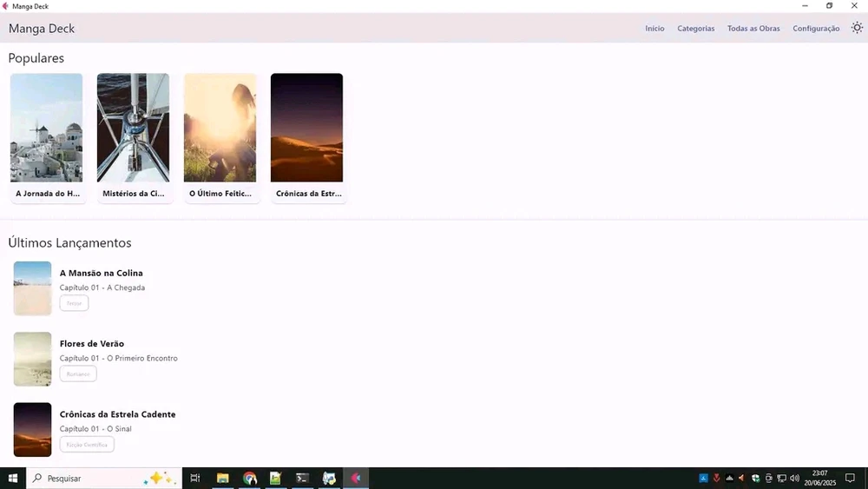Open the O Último Feitic... popular manga
868x489 pixels.
point(220,137)
